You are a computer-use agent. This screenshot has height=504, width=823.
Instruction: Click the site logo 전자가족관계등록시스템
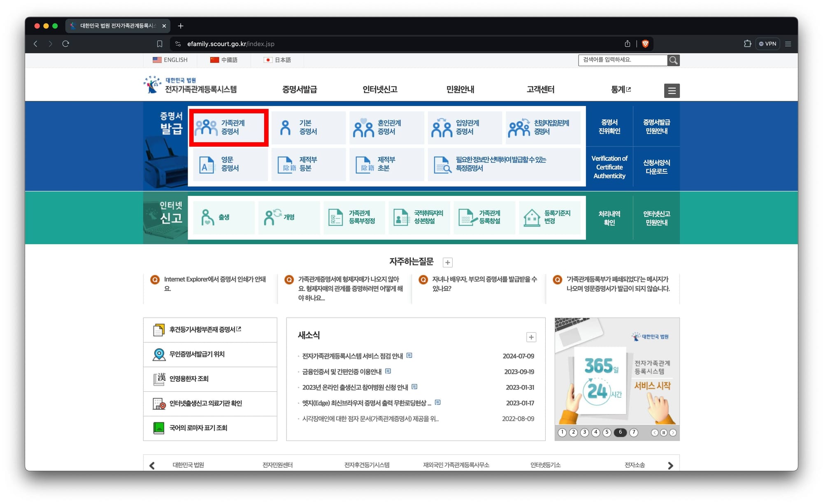[190, 85]
